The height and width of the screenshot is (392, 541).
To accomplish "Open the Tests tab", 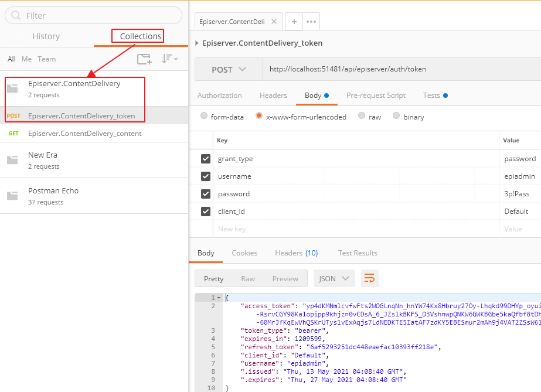I will (x=435, y=96).
